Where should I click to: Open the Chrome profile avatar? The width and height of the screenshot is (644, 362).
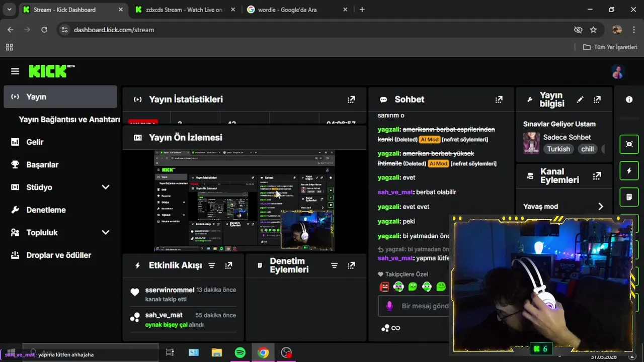[617, 30]
